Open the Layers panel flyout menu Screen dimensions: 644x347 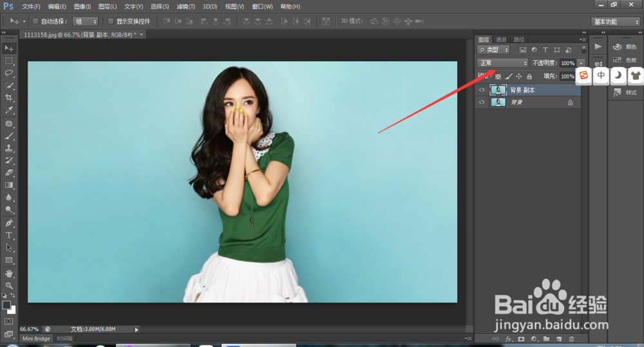583,39
